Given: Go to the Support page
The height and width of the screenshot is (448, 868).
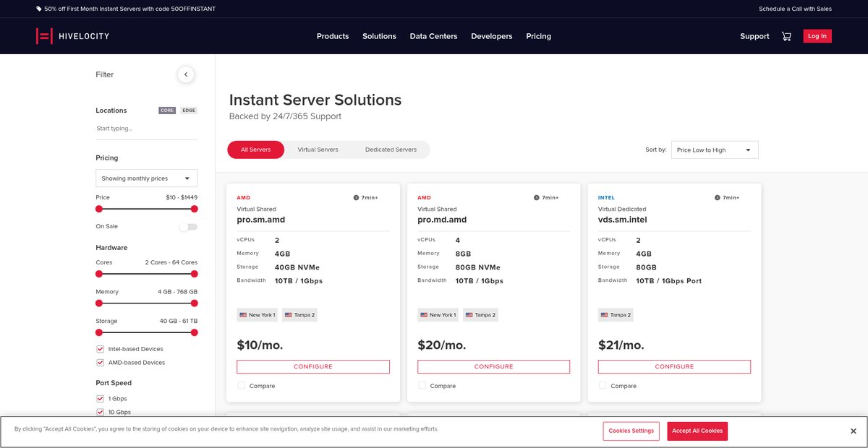Looking at the screenshot, I should pyautogui.click(x=754, y=36).
